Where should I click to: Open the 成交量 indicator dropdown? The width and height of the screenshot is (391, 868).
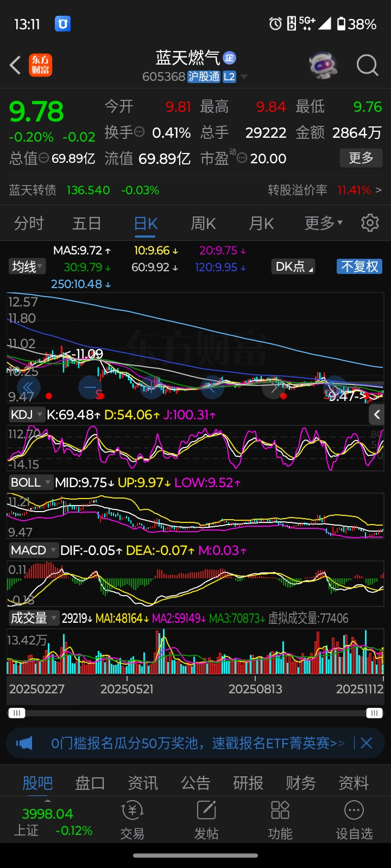[34, 618]
